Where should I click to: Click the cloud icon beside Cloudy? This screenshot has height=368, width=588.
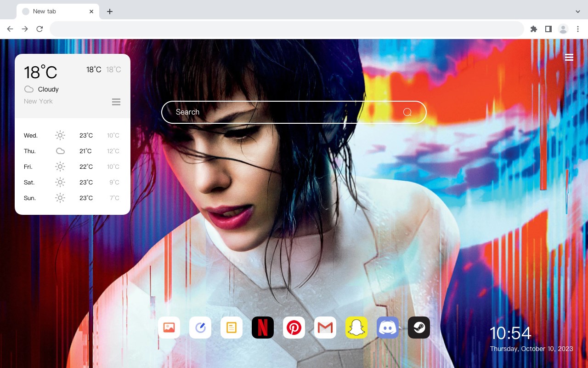(29, 89)
